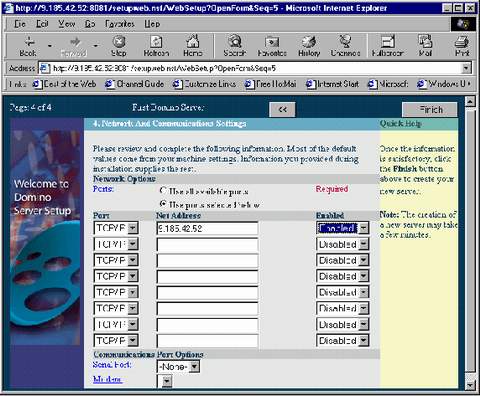Open the Search toolbar icon

pyautogui.click(x=235, y=42)
